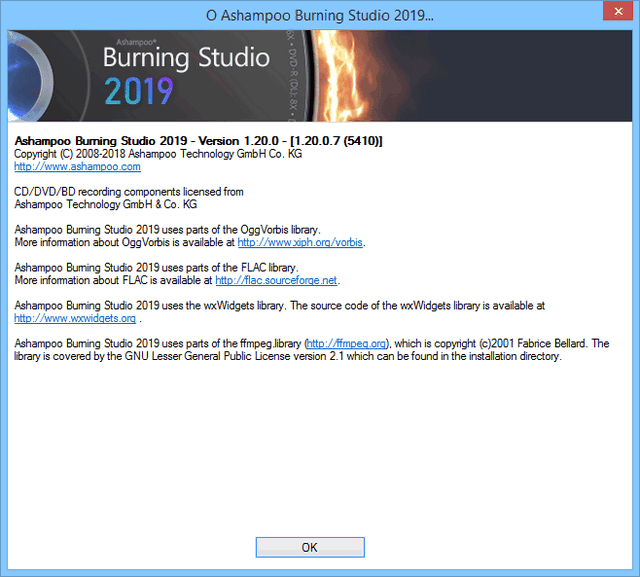The height and width of the screenshot is (577, 640).
Task: Visit the flac.sourceforge.net link
Action: (277, 280)
